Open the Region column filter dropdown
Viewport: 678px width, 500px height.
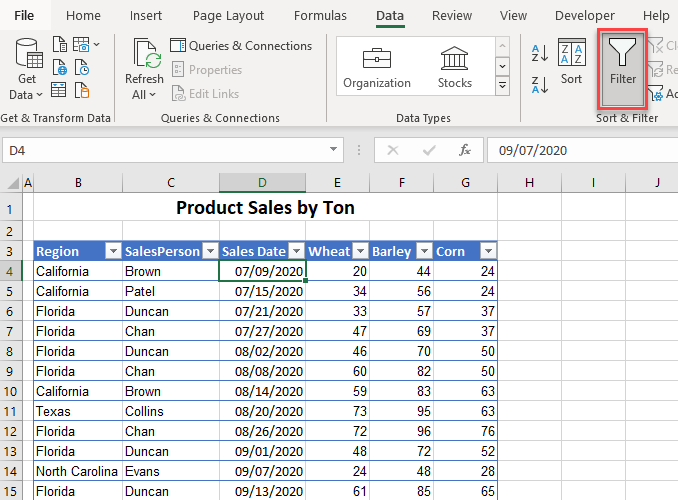[x=112, y=251]
